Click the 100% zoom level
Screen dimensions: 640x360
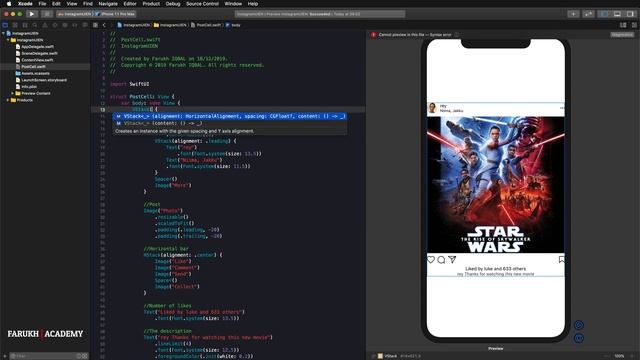tap(619, 356)
